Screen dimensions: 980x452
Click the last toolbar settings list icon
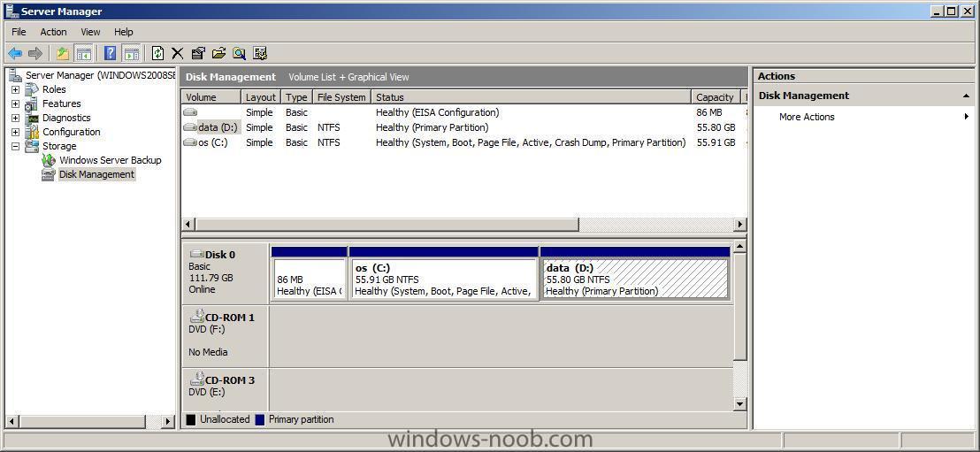coord(260,54)
